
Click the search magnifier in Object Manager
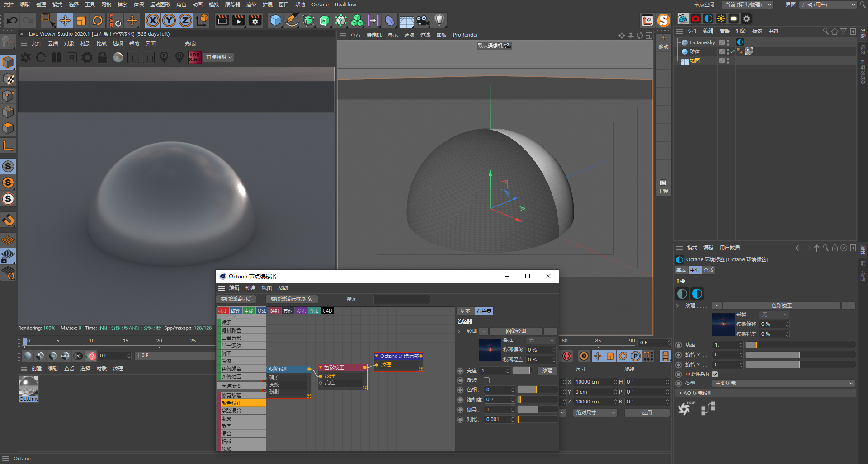[x=826, y=31]
